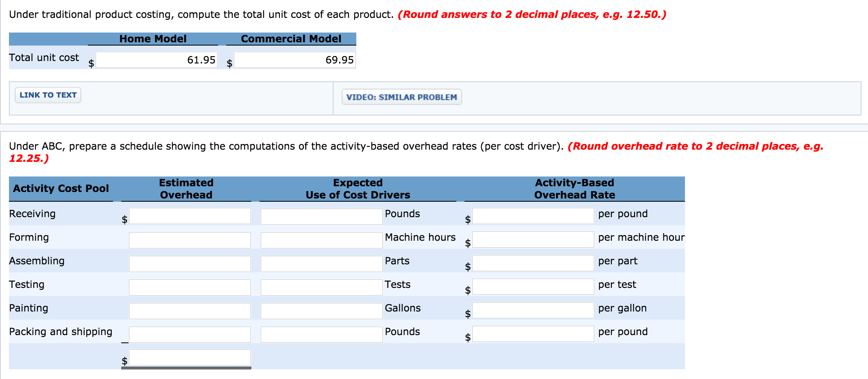Select Forming estimated overhead input

(x=190, y=240)
